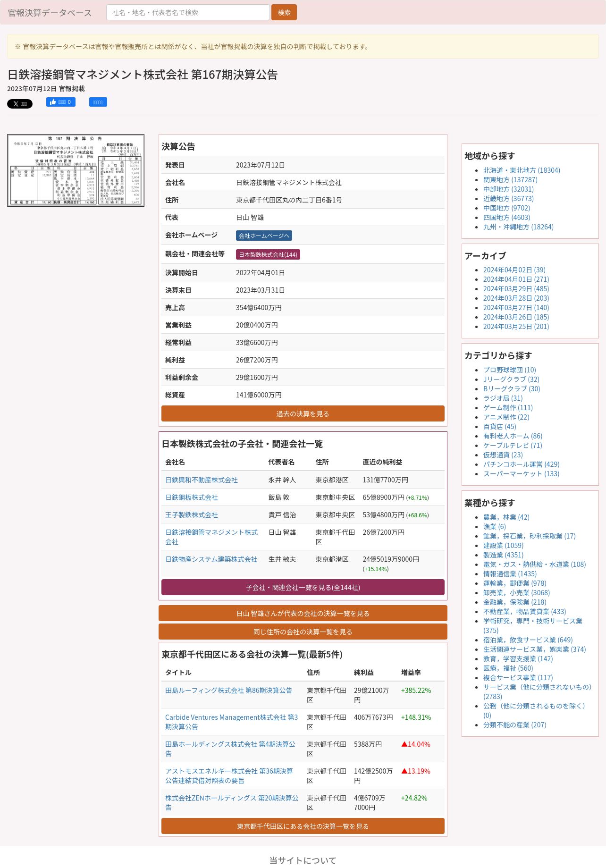Open Jリーグクラブ (32) category
The width and height of the screenshot is (606, 868).
click(x=511, y=379)
